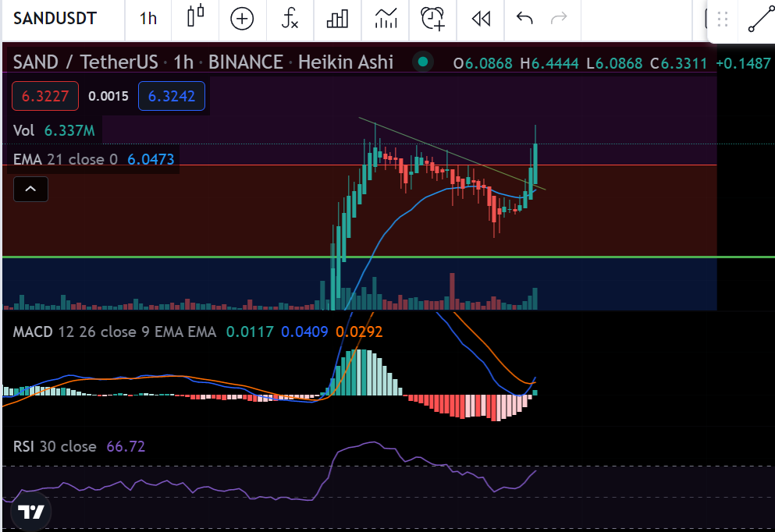The height and width of the screenshot is (532, 775).
Task: Collapse the indicator legend with the chevron
Action: 30,190
